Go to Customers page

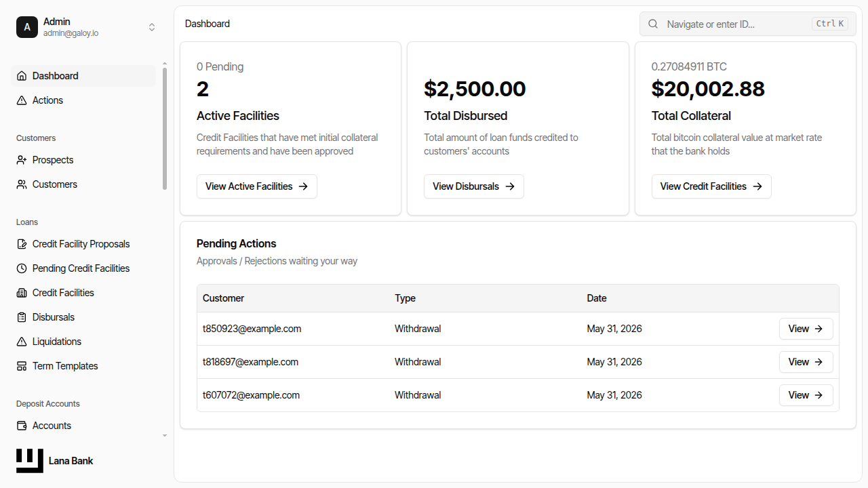click(83, 184)
